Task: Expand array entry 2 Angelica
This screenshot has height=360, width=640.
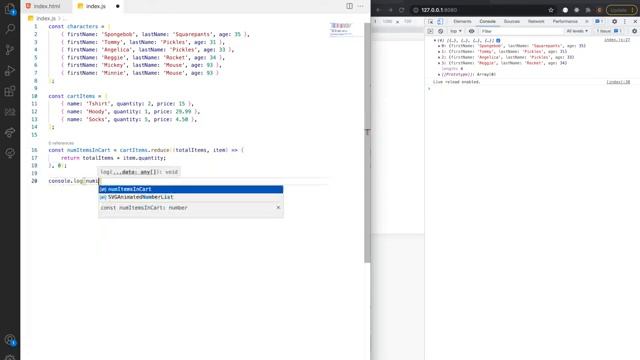Action: [439, 58]
